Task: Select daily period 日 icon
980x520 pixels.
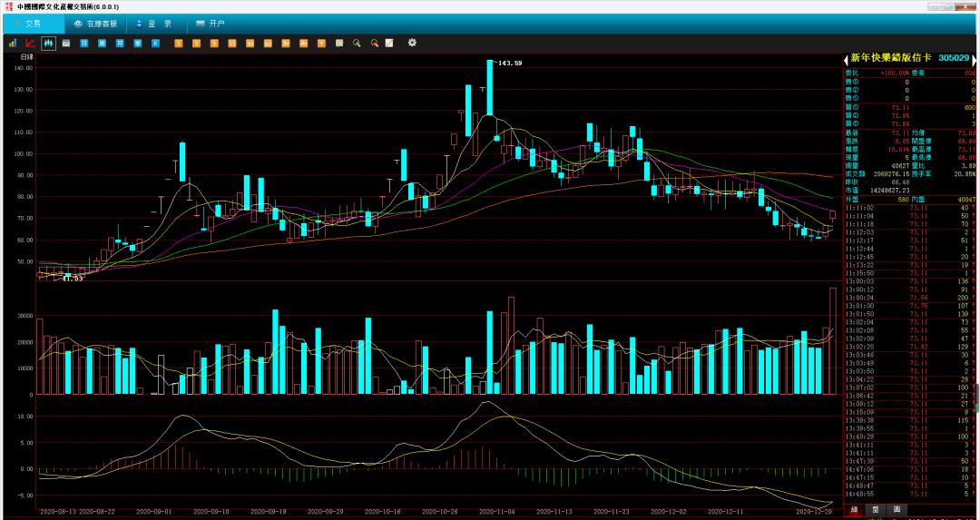Action: [83, 44]
